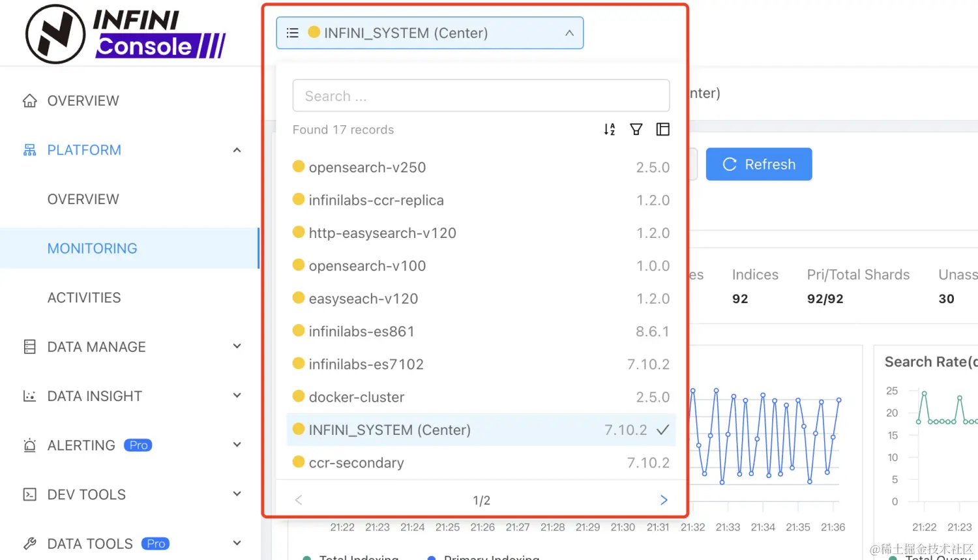Click the Pro badge next to ALERTING

click(138, 445)
